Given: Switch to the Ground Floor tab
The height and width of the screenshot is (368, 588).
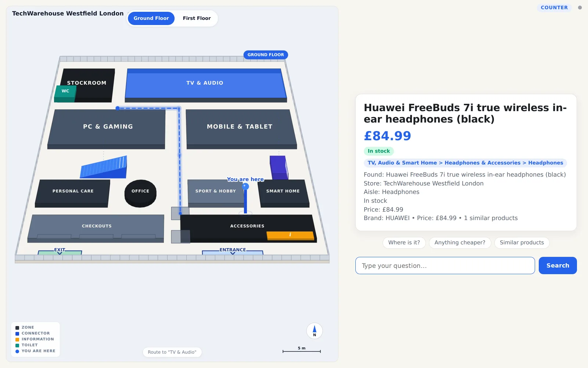Looking at the screenshot, I should 151,18.
